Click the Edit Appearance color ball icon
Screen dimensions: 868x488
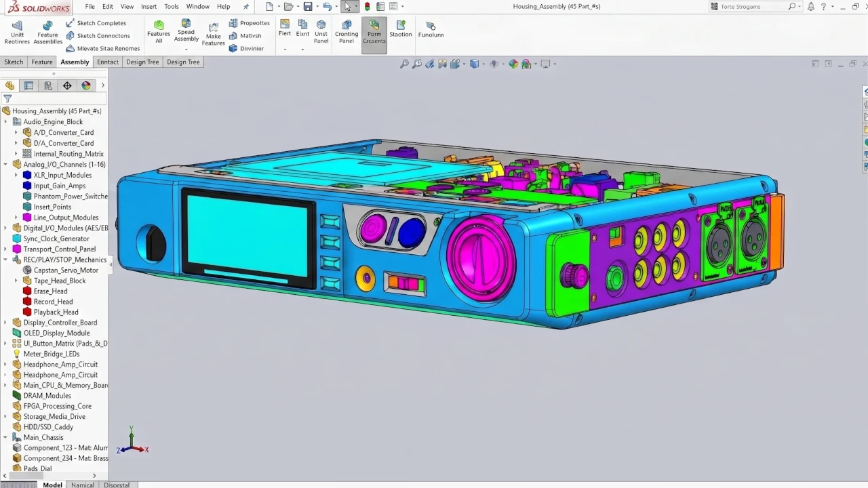click(513, 64)
